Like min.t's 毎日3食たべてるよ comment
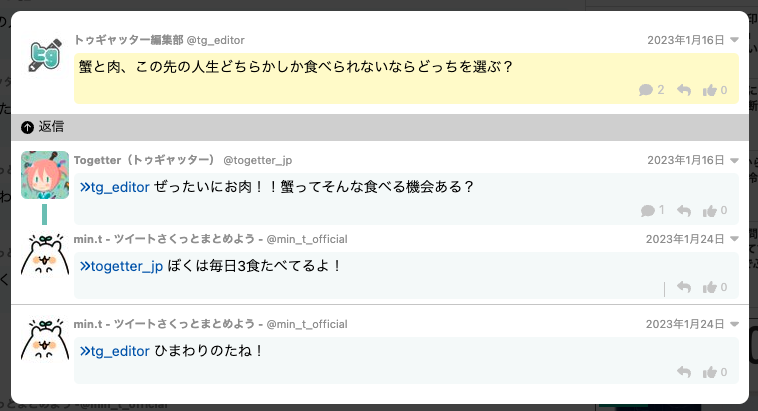This screenshot has width=758, height=411. 710,287
